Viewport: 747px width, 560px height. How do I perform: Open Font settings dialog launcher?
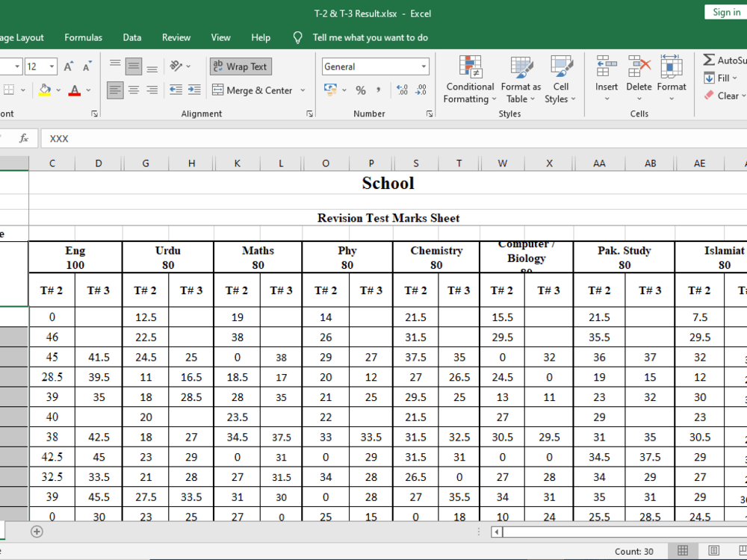coord(94,113)
